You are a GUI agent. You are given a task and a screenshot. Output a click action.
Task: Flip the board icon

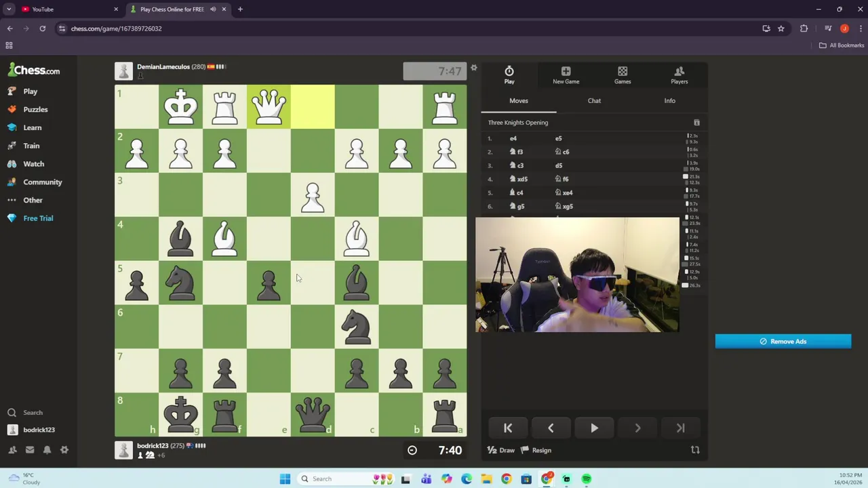point(695,450)
